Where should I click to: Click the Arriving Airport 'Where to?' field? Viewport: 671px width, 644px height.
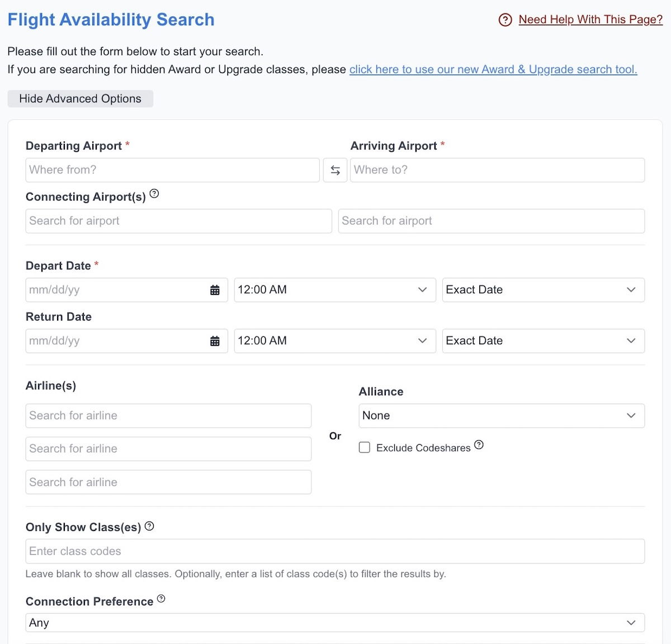point(497,170)
